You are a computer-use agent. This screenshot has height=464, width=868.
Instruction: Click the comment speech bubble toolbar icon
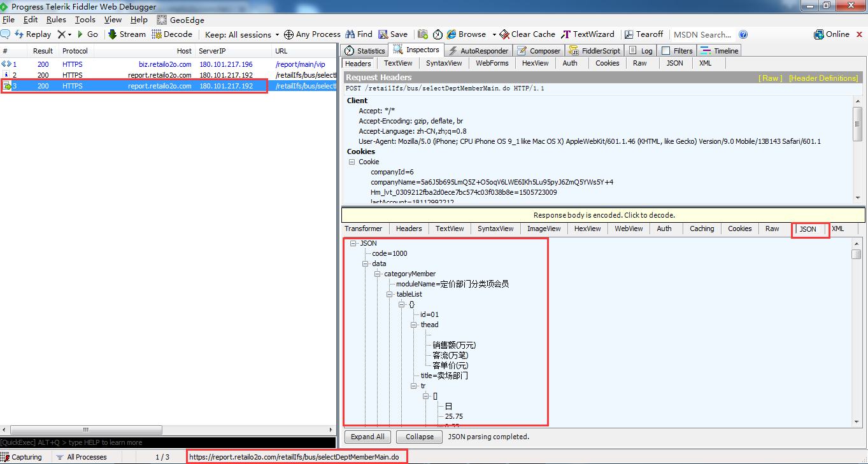click(5, 34)
